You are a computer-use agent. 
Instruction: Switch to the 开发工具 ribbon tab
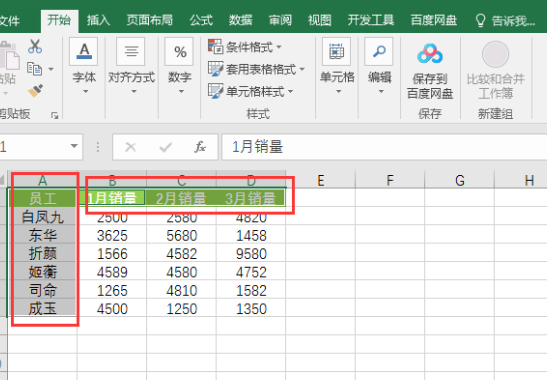coord(371,20)
